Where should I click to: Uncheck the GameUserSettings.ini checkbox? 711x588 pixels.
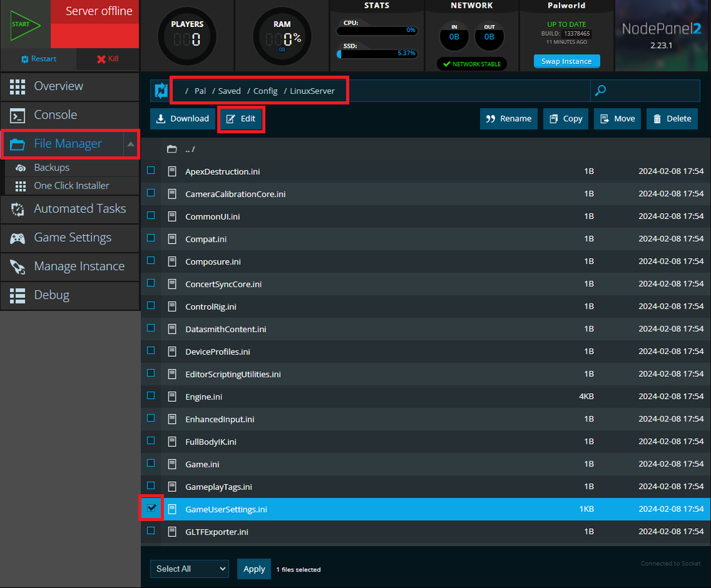tap(151, 508)
